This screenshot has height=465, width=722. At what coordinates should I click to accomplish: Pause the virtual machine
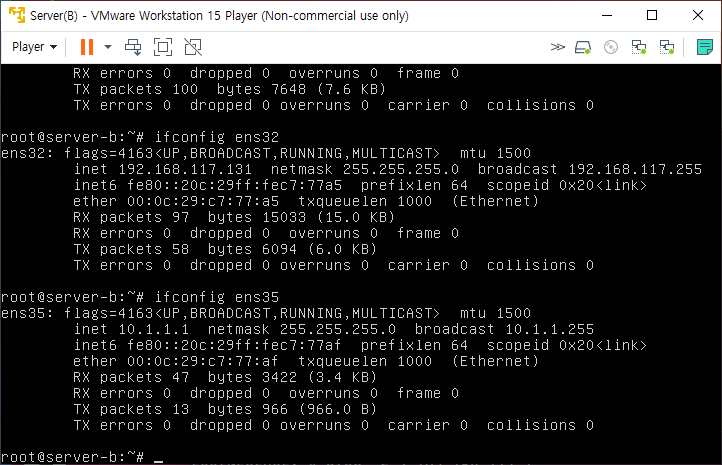pos(87,47)
